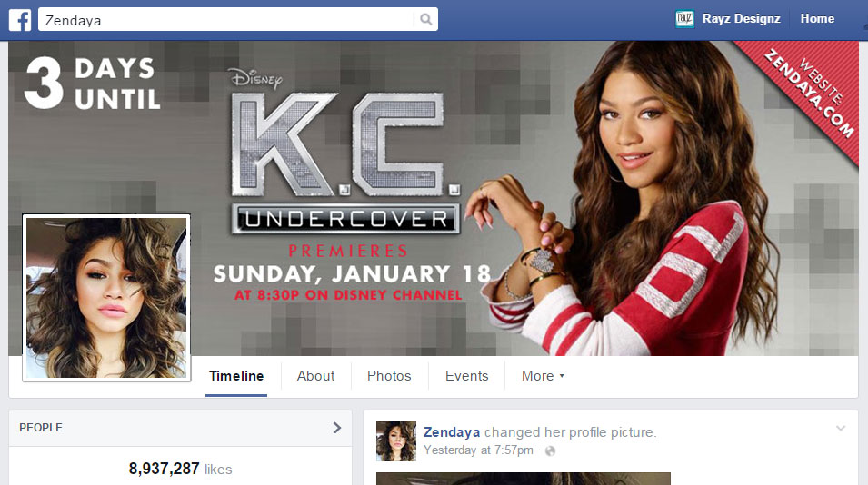Click the Zendaya name link in post
The height and width of the screenshot is (485, 868).
(452, 432)
